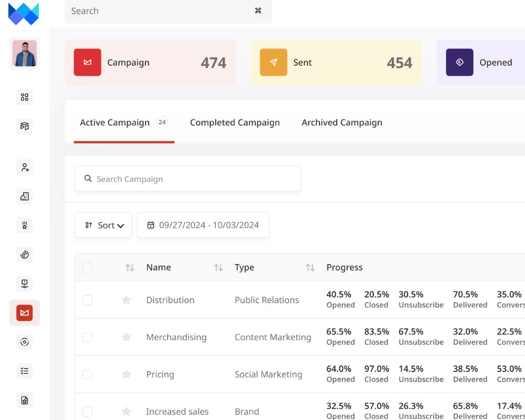Open the dashboard grid icon in sidebar
525x420 pixels.
coord(24,97)
